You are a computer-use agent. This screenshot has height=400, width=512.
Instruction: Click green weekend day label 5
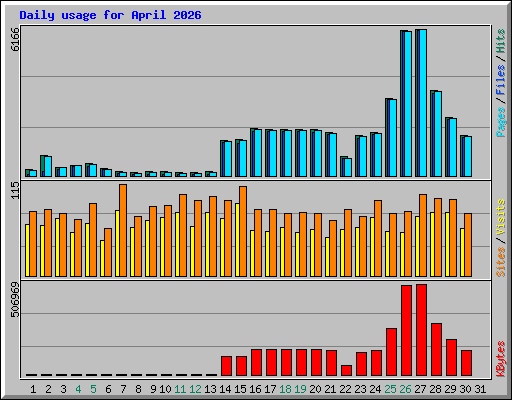(x=93, y=389)
